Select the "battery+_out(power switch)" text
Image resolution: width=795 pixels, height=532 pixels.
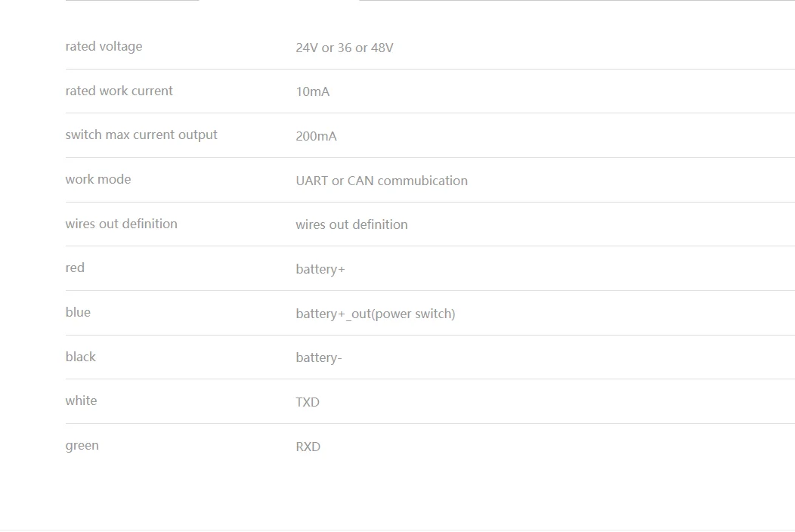pos(376,314)
